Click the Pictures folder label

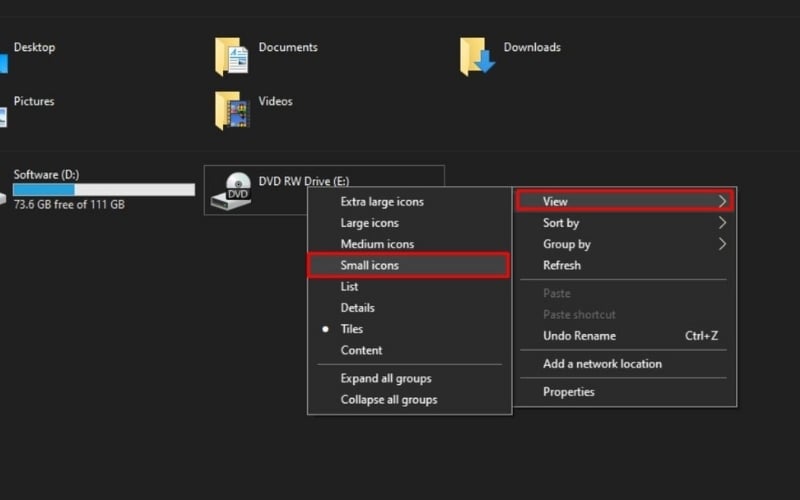[34, 102]
